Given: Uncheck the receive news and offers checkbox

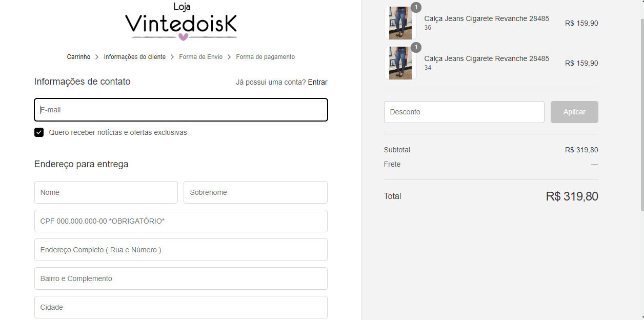Looking at the screenshot, I should pos(39,132).
